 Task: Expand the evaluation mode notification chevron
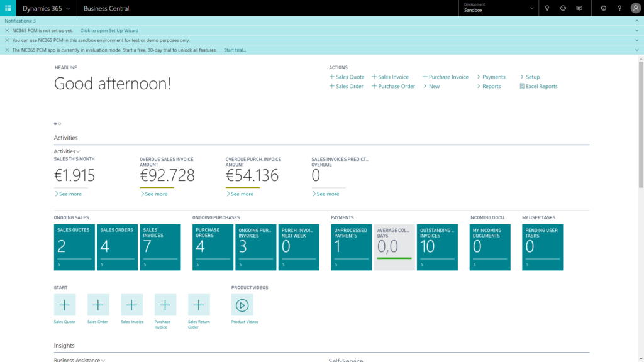point(637,50)
